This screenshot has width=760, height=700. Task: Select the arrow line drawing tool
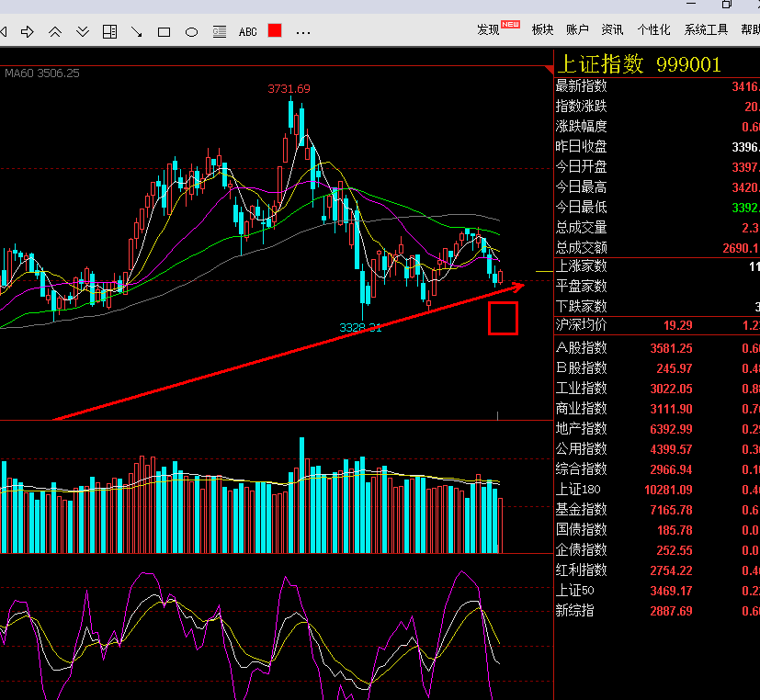click(x=137, y=32)
